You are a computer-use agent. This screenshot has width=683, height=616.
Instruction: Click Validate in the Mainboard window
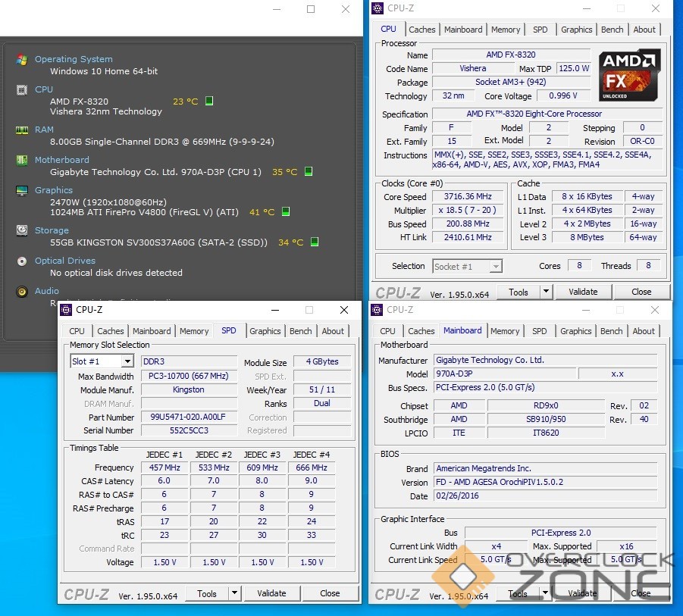click(582, 593)
